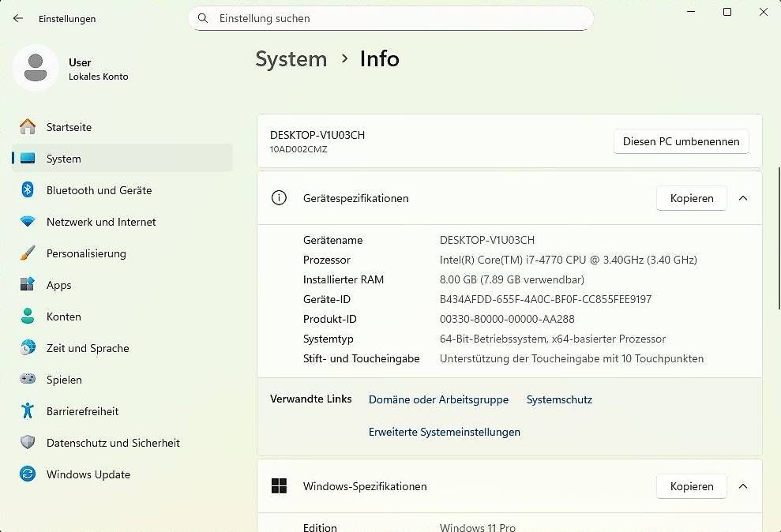The width and height of the screenshot is (781, 532).
Task: Collapse the Windows-Spezifikationen section chevron
Action: 743,486
